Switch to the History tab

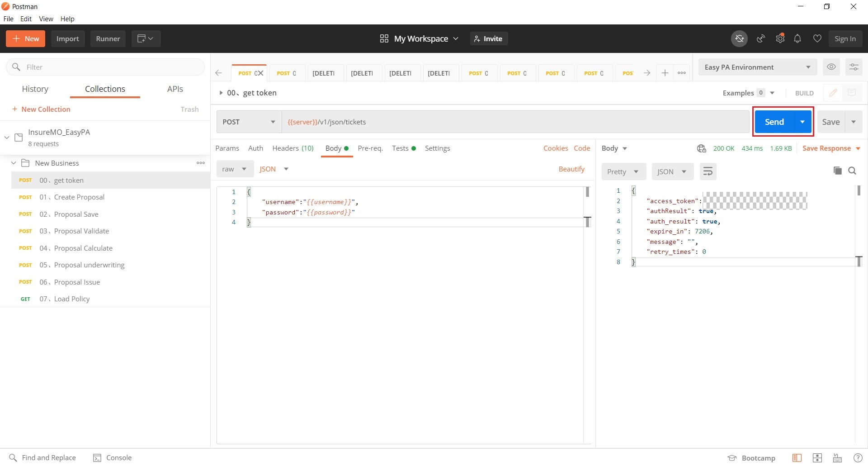coord(35,89)
